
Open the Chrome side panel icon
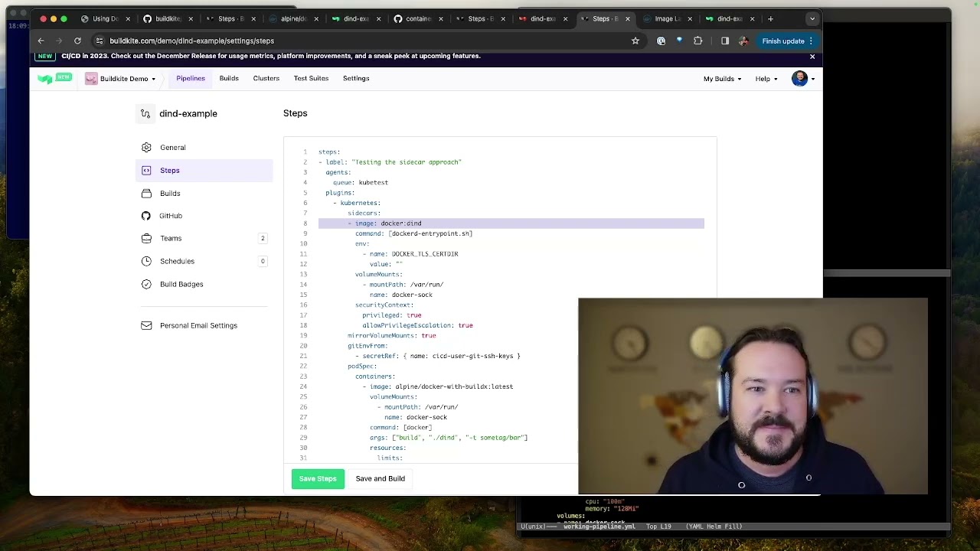coord(725,41)
